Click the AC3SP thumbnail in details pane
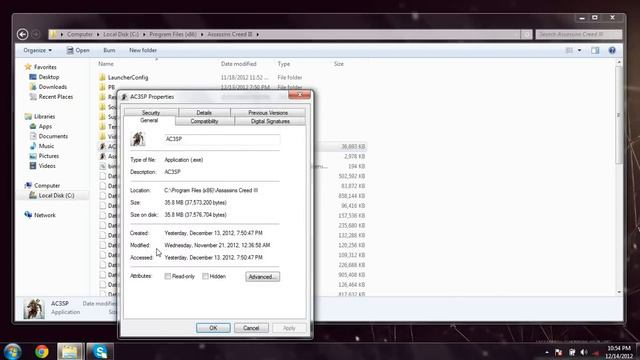Screen dimensions: 640x360 pos(34,309)
